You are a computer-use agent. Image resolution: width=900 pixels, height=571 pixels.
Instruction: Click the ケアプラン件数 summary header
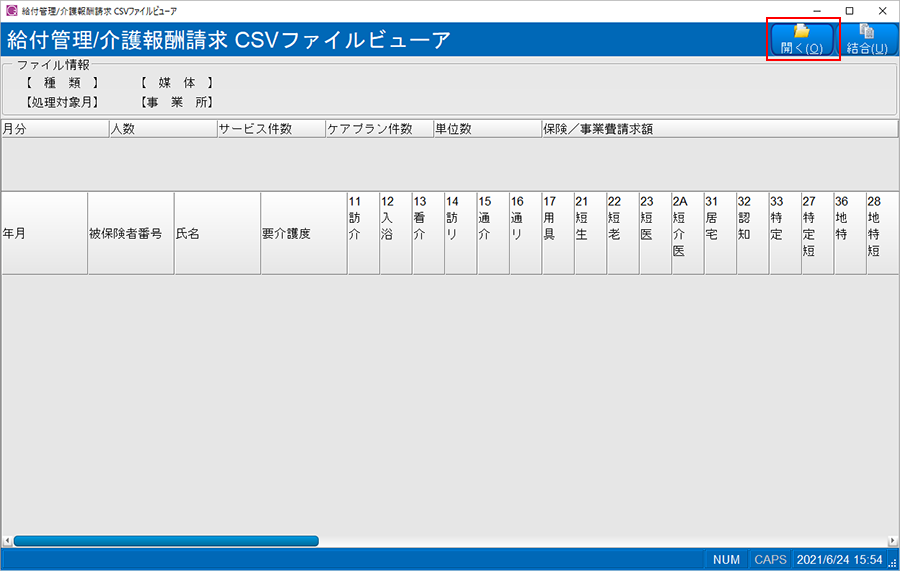click(x=378, y=129)
